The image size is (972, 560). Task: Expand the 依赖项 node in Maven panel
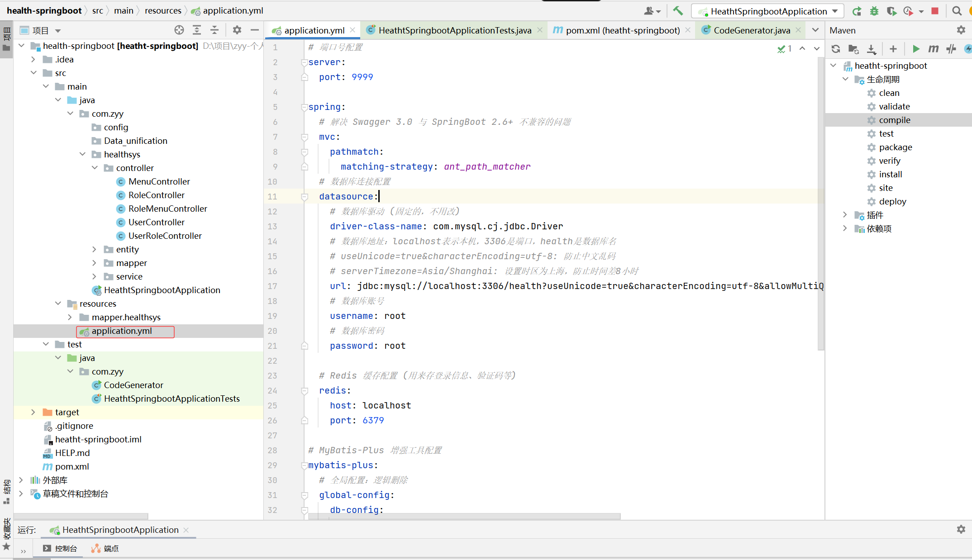[x=845, y=228]
